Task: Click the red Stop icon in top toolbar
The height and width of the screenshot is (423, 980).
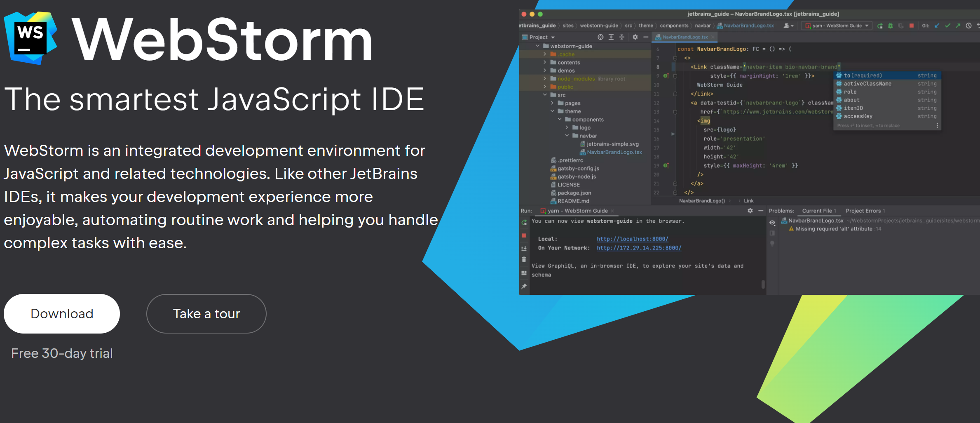Action: (x=912, y=26)
